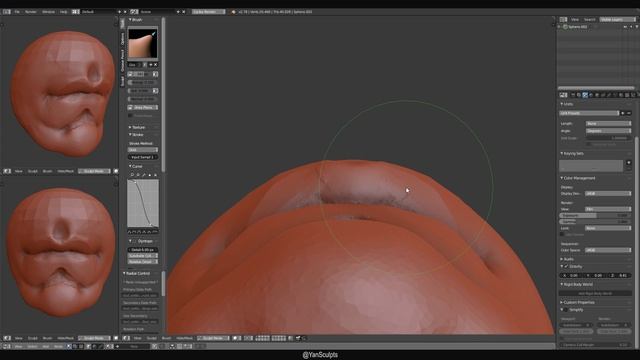Open the Stroke Method dropdown

[x=142, y=150]
